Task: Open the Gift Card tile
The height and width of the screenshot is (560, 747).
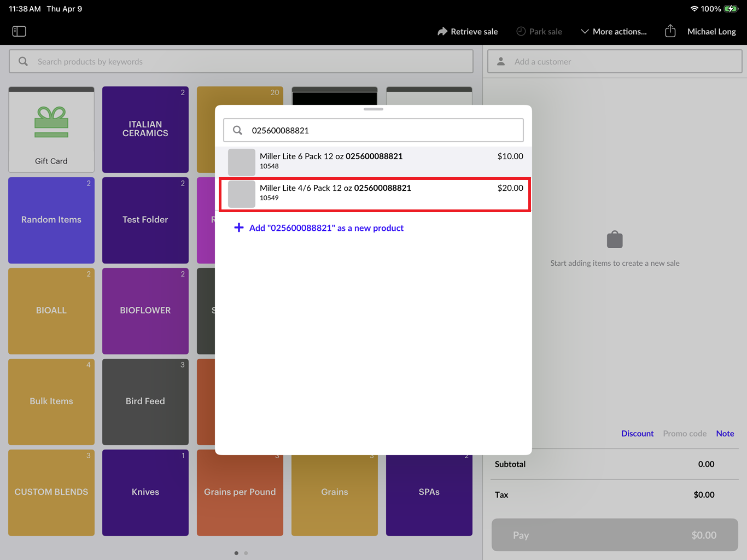Action: click(51, 130)
